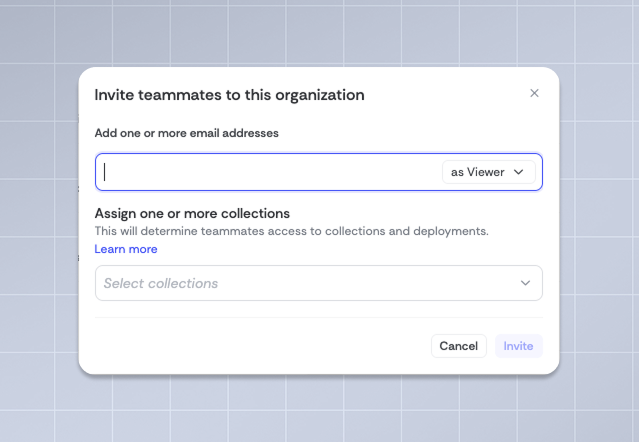Close the invite teammates dialog

(534, 93)
